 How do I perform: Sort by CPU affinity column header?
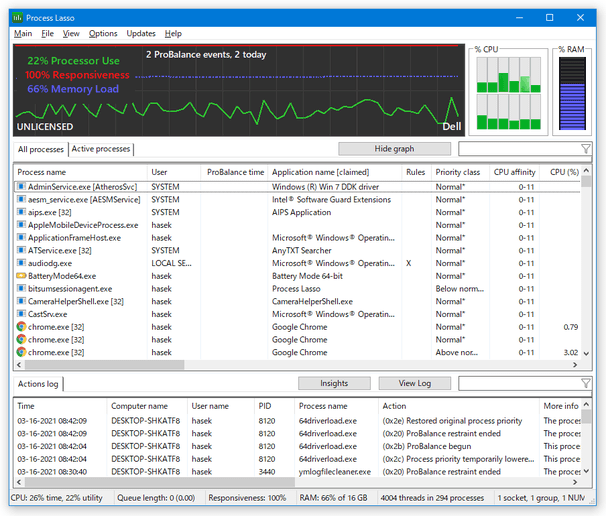point(514,172)
